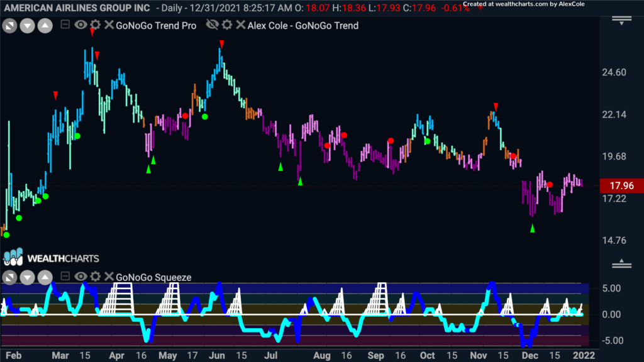The width and height of the screenshot is (644, 362).
Task: Click the 22.14 price axis label
Action: (614, 114)
